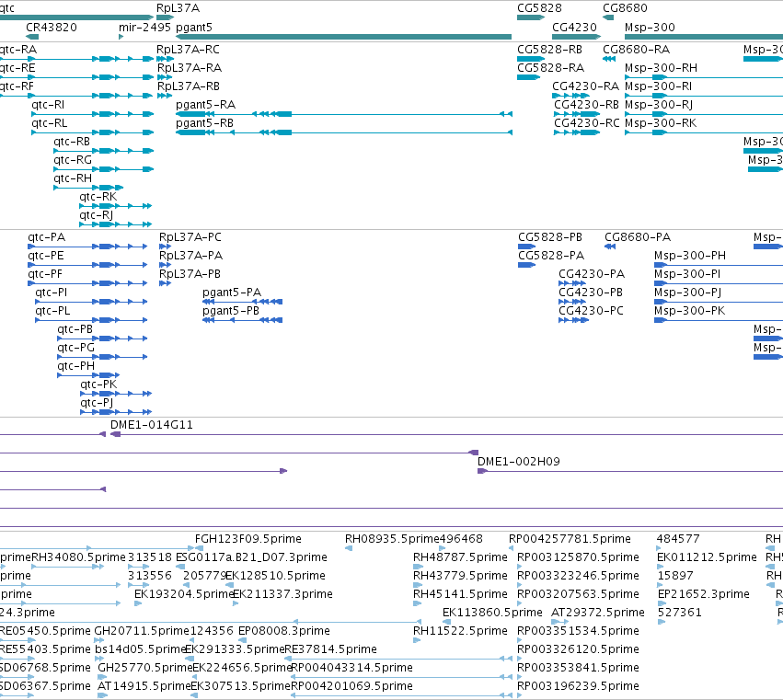Image resolution: width=783 pixels, height=700 pixels.
Task: Select the Msp-300 gene label
Action: pos(650,28)
